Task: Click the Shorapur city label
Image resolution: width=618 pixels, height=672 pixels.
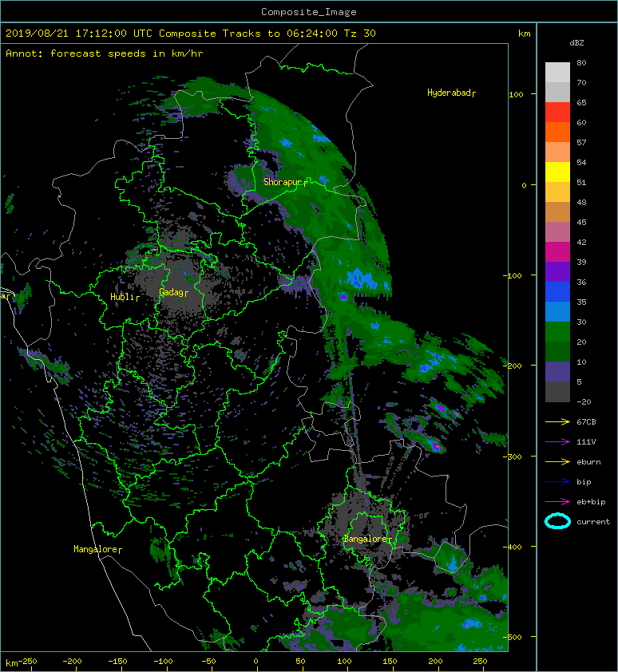Action: tap(285, 182)
